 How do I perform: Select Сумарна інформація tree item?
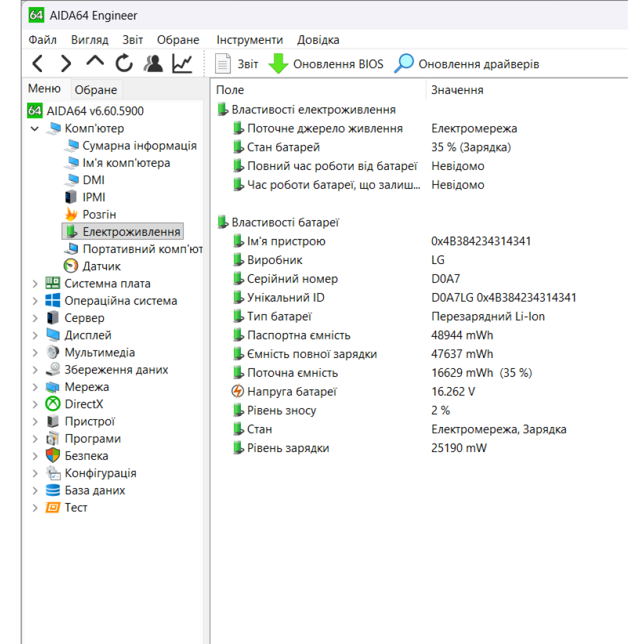(139, 146)
